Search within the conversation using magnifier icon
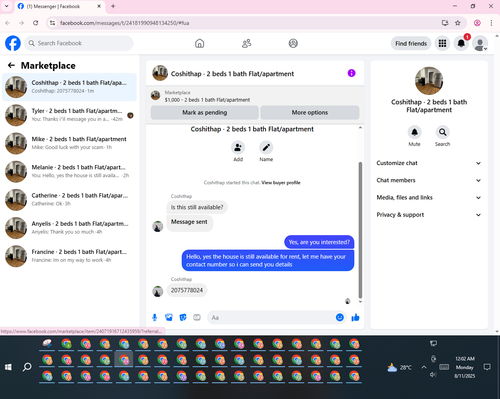 click(x=442, y=132)
